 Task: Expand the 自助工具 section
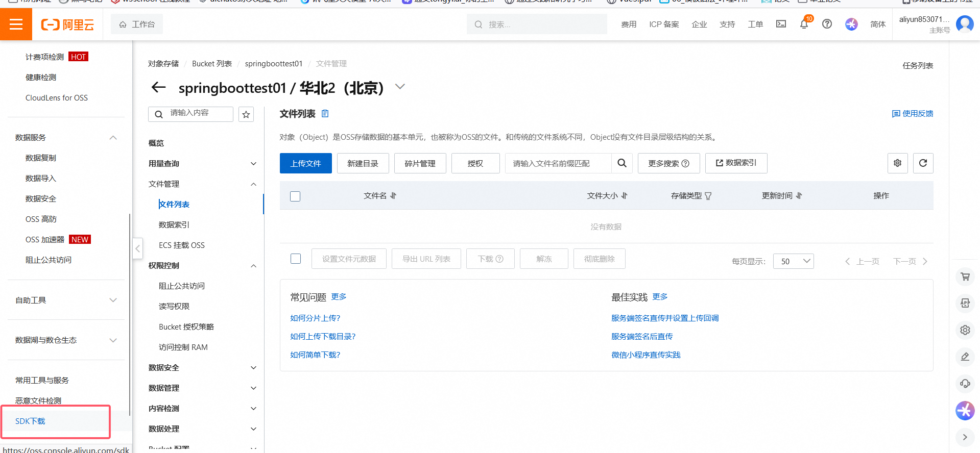point(113,300)
